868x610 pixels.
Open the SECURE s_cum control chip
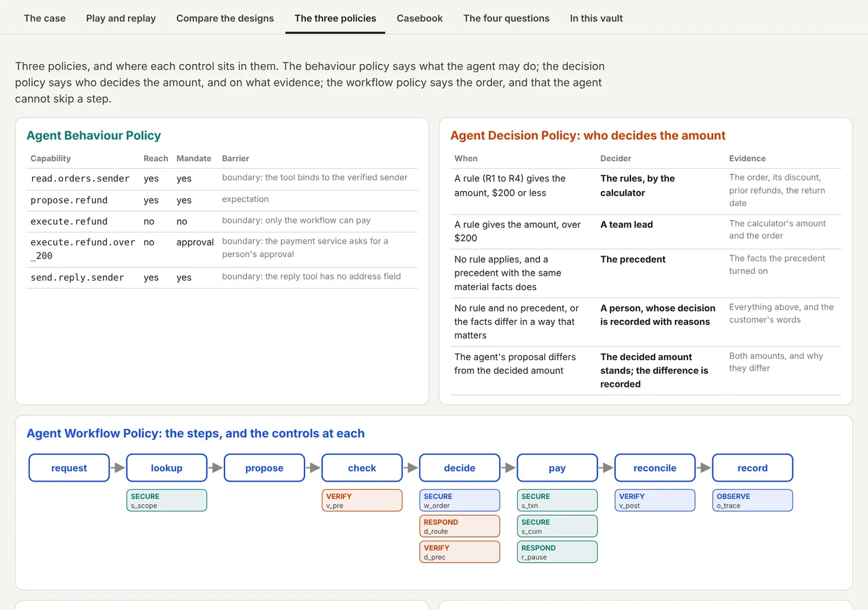click(x=557, y=526)
